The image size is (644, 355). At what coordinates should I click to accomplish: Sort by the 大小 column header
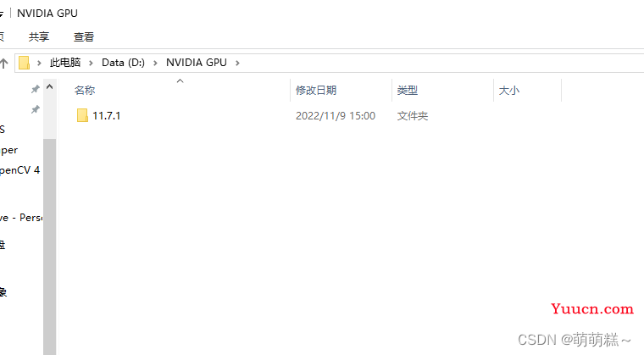point(508,91)
